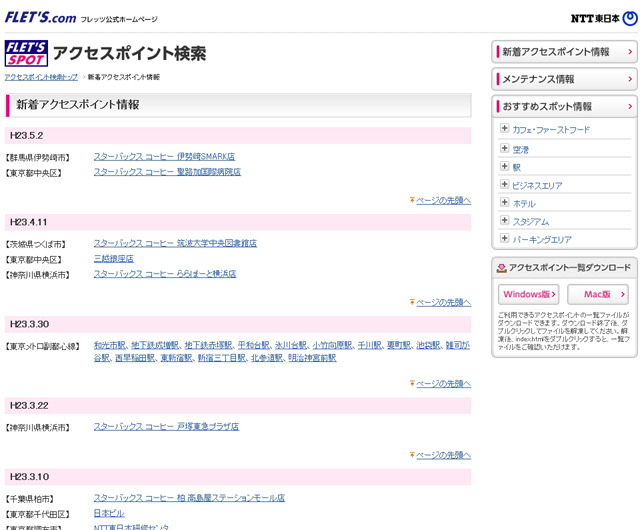Image resolution: width=640 pixels, height=530 pixels.
Task: Open the 池袋駅 station link
Action: 428,345
